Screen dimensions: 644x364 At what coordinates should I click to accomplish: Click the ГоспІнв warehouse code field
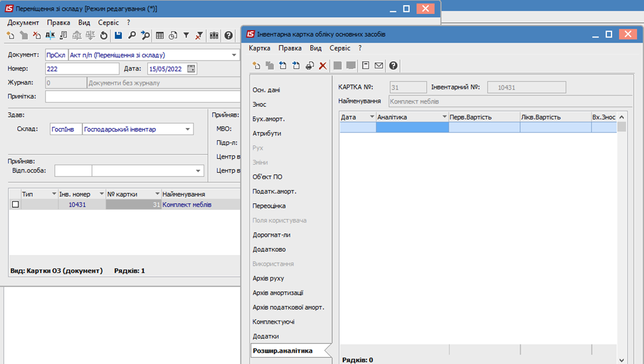coord(66,129)
